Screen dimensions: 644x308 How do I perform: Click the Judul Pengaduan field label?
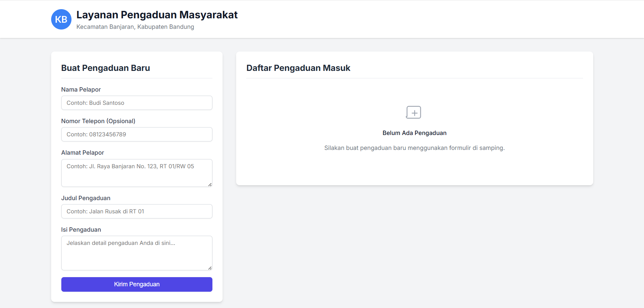pyautogui.click(x=86, y=198)
